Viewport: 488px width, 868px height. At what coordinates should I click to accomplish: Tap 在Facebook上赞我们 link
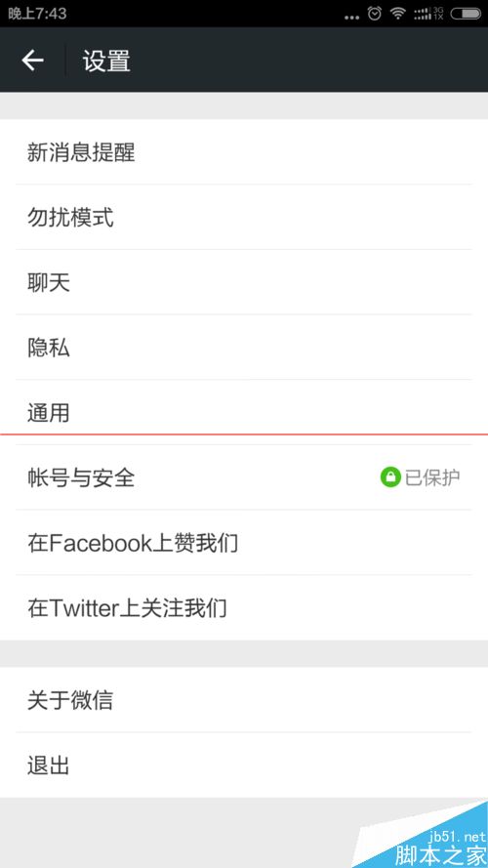coord(244,543)
